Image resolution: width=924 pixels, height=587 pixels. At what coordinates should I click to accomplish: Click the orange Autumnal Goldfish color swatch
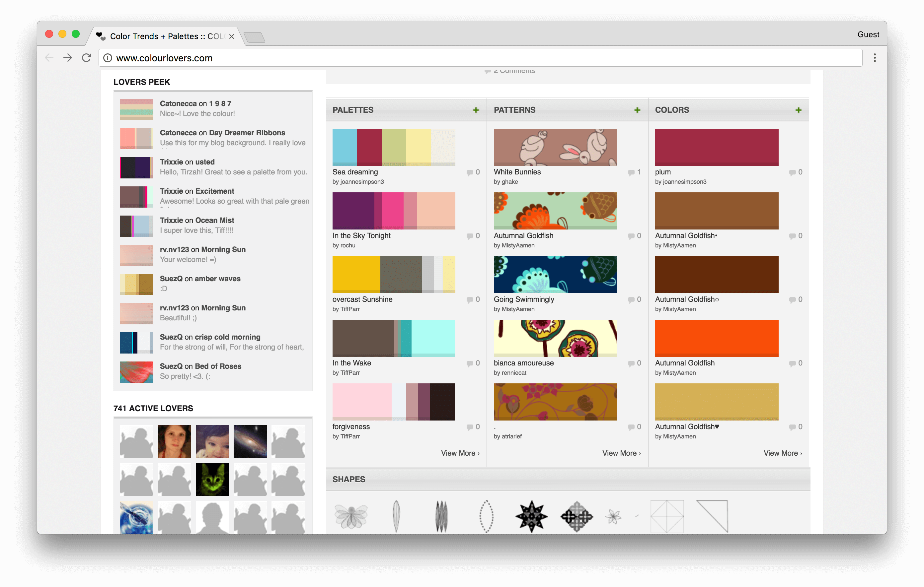click(717, 338)
